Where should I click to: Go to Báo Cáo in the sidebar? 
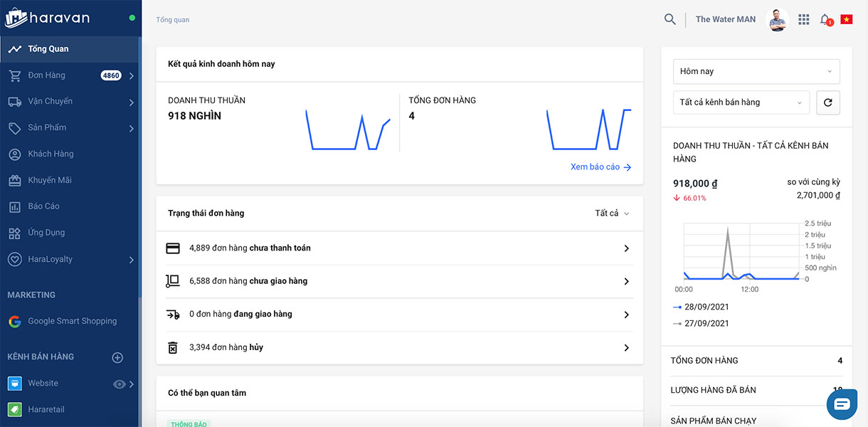[43, 206]
